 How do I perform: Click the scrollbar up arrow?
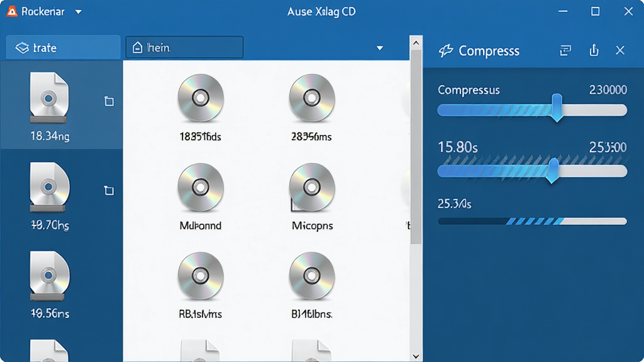point(416,43)
